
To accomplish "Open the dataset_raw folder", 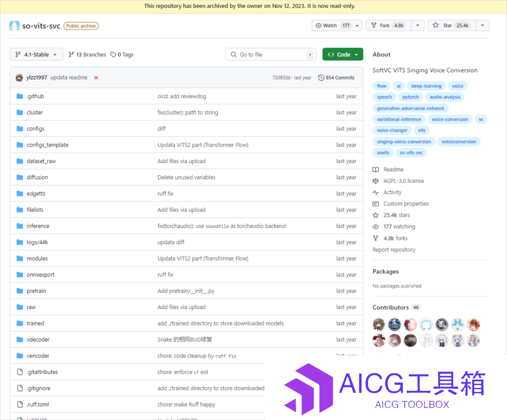I will coord(41,161).
